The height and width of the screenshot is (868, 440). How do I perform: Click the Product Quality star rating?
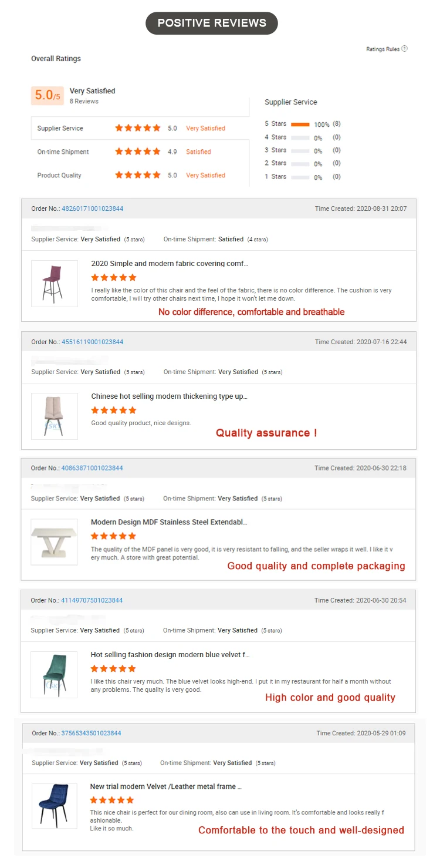137,175
